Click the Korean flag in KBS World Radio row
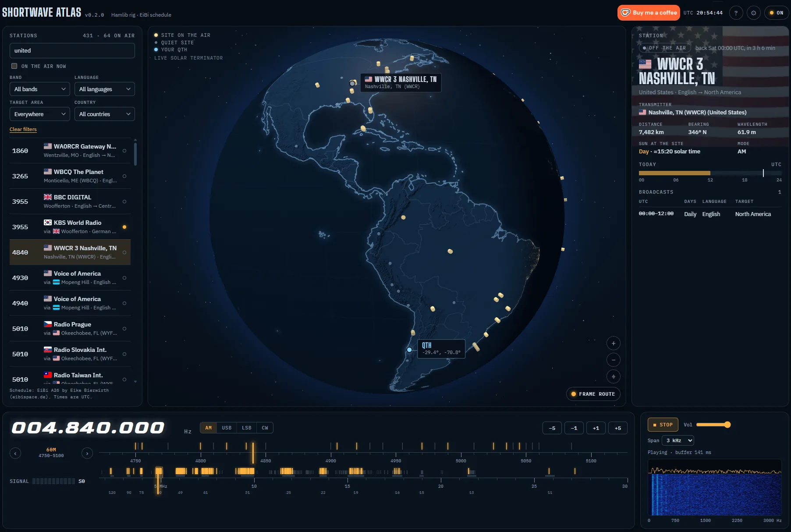Screen dimensions: 791x532 [x=48, y=223]
